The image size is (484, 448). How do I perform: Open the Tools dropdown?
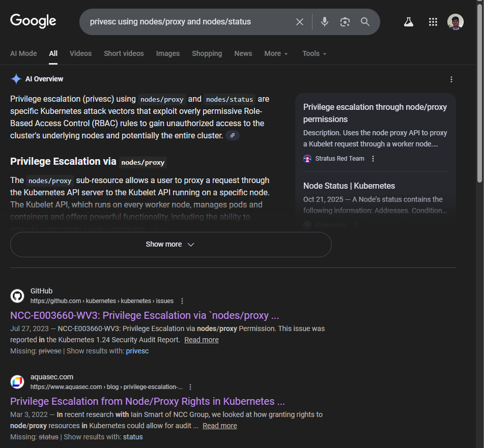pos(314,53)
